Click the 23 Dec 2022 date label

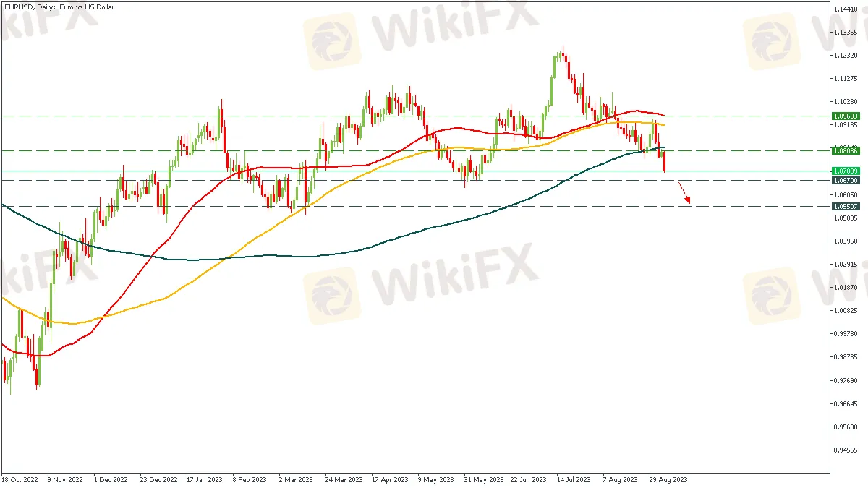[158, 479]
